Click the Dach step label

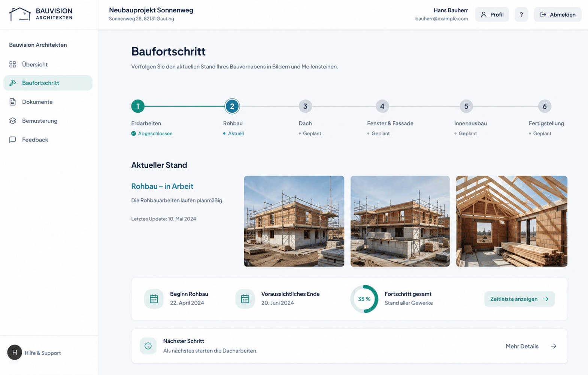305,123
